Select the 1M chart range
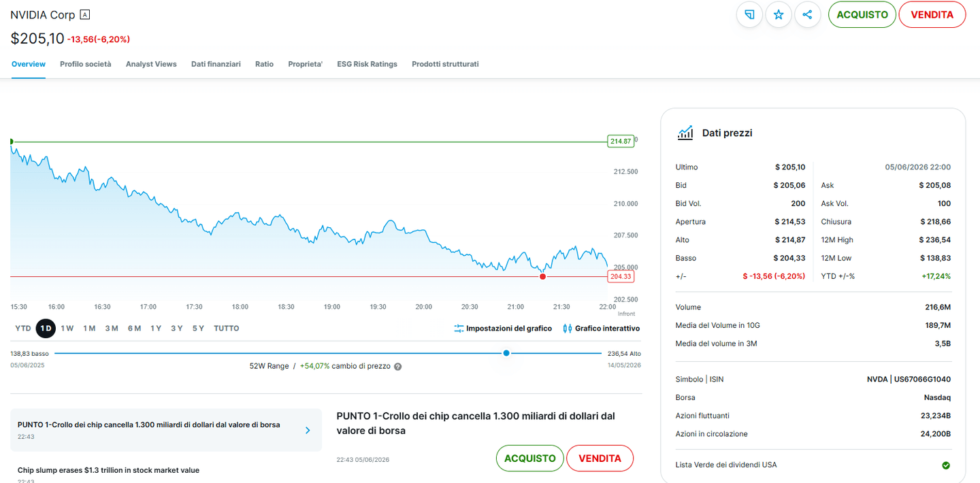 (x=89, y=329)
